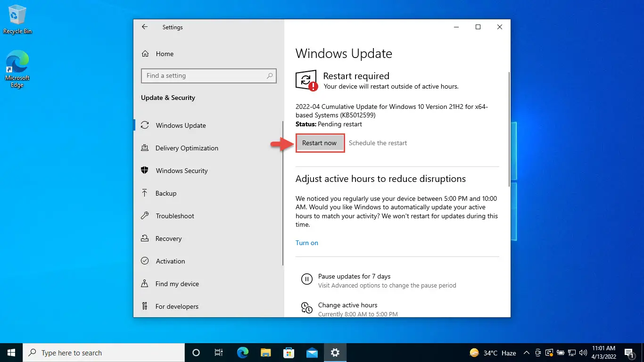Open Microsoft Store from the taskbar
The width and height of the screenshot is (644, 362).
[289, 353]
